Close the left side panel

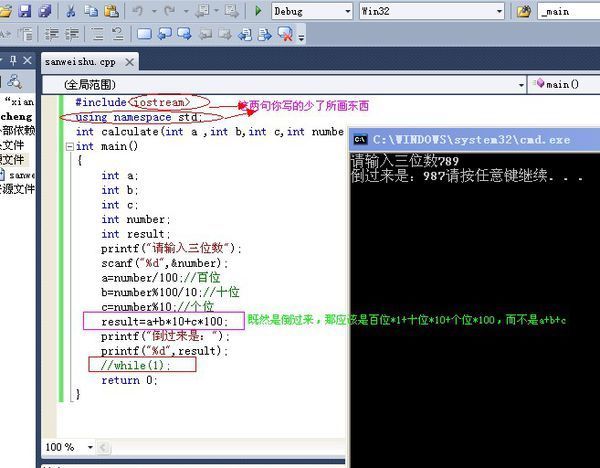(x=27, y=60)
